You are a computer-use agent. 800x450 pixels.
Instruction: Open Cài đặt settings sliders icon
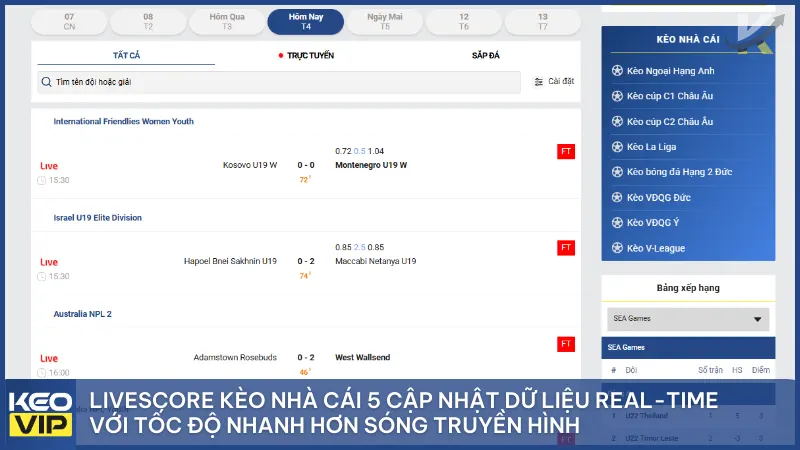pos(538,82)
